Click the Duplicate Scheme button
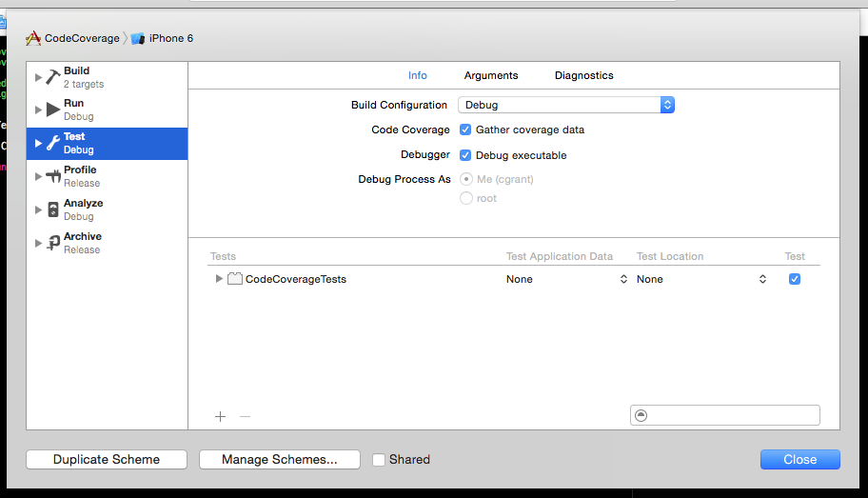Screen dimensions: 868x498 click(107, 460)
